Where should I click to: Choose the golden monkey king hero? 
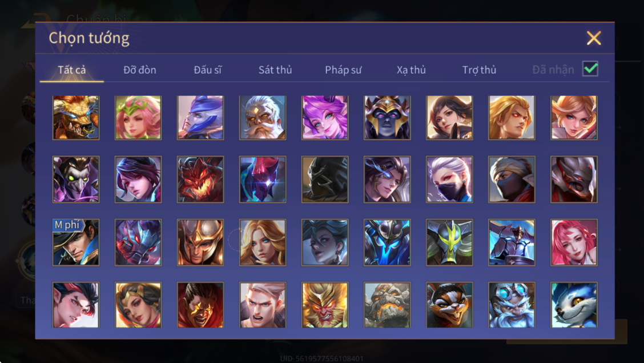coord(325,305)
